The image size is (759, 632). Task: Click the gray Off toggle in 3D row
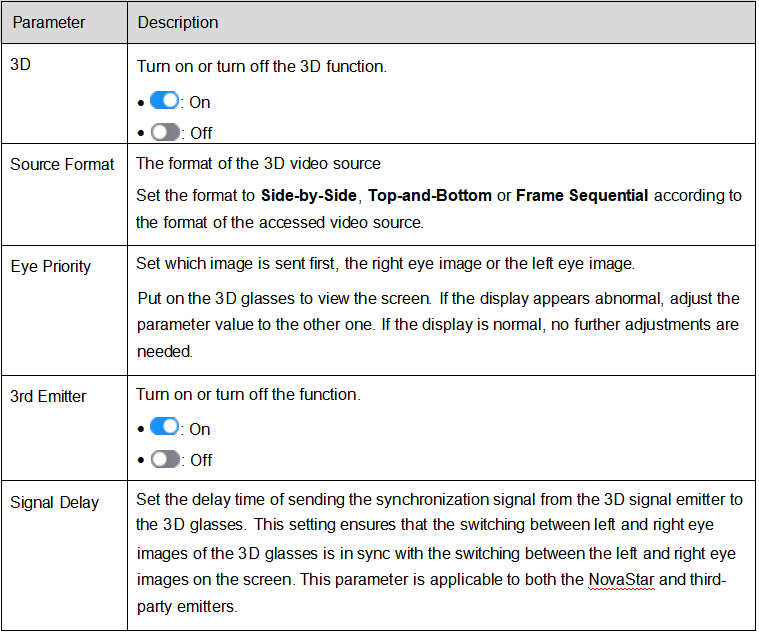point(165,132)
